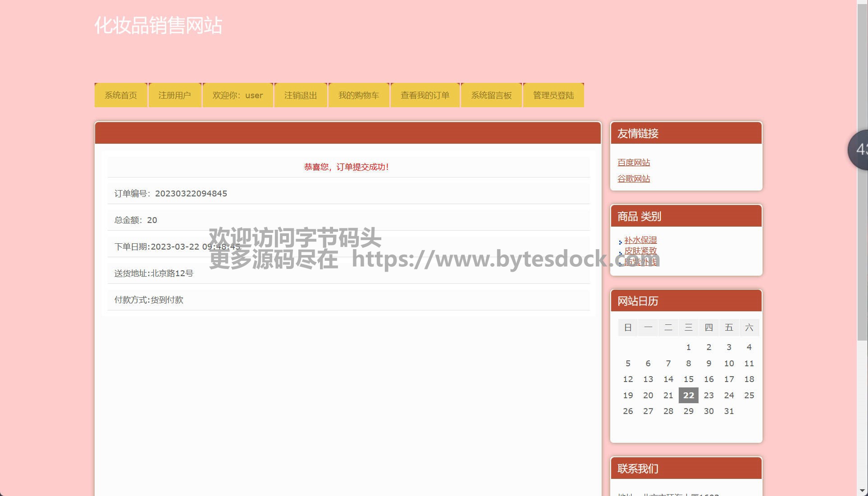Log out via 注销退出
Image resolution: width=868 pixels, height=496 pixels.
(x=300, y=96)
